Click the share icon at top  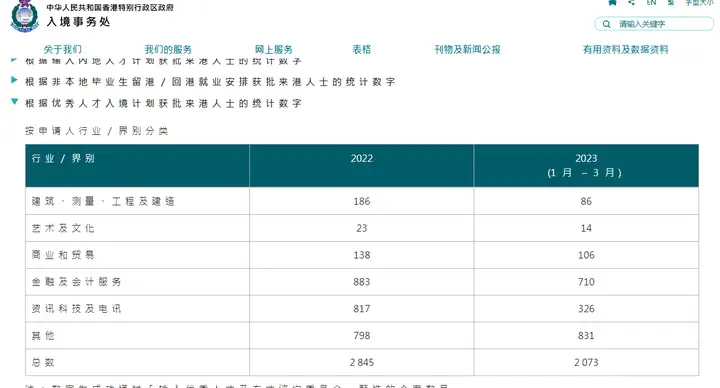632,2
